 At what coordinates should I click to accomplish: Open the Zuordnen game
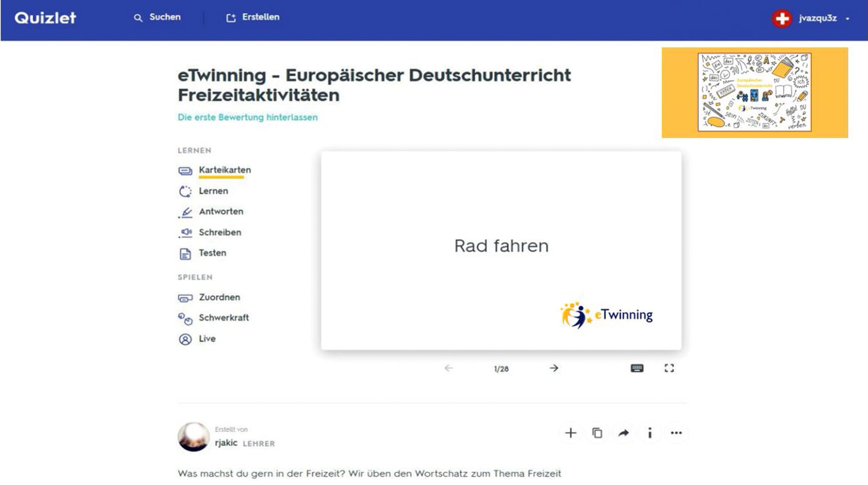(219, 297)
